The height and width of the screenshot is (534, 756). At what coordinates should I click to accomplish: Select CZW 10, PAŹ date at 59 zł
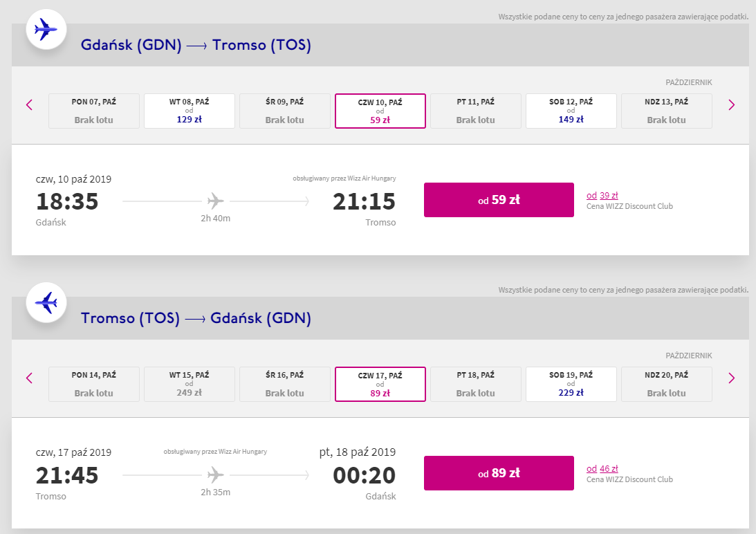point(380,111)
